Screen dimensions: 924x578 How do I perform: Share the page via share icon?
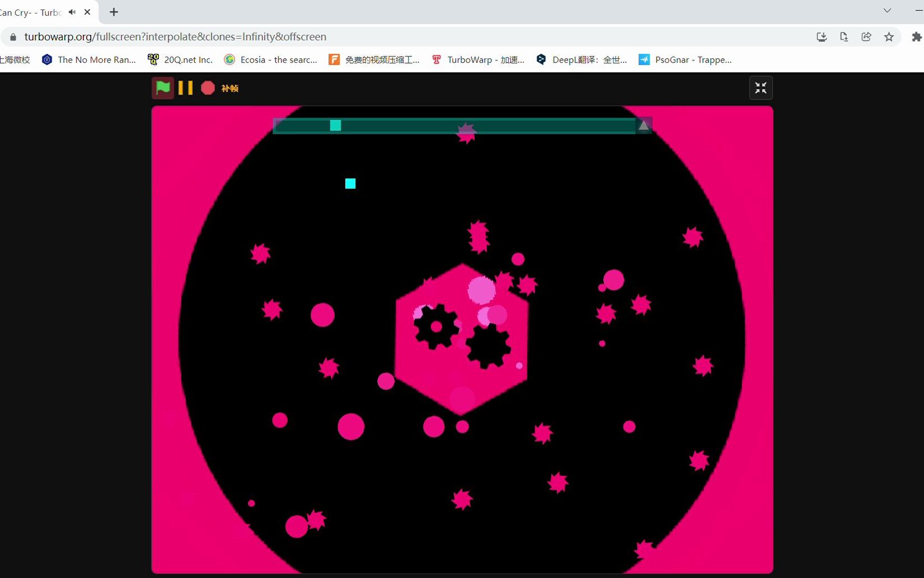pyautogui.click(x=866, y=37)
